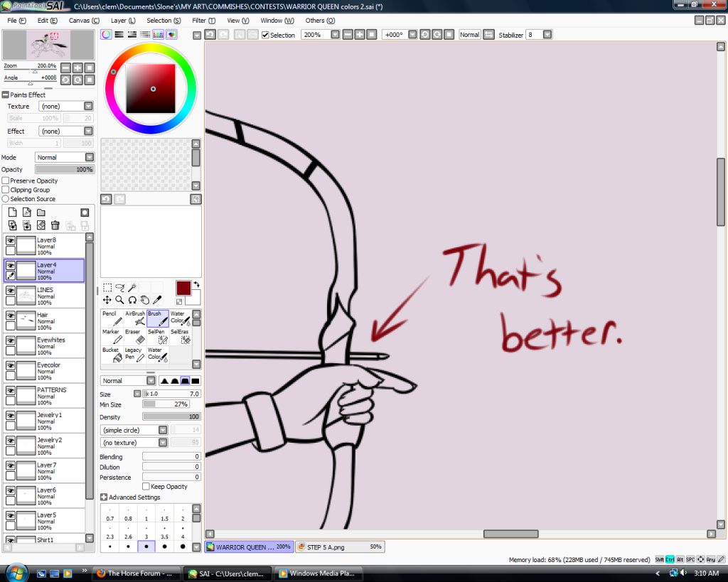Activate the hand pan tool
This screenshot has width=728, height=582.
(145, 300)
